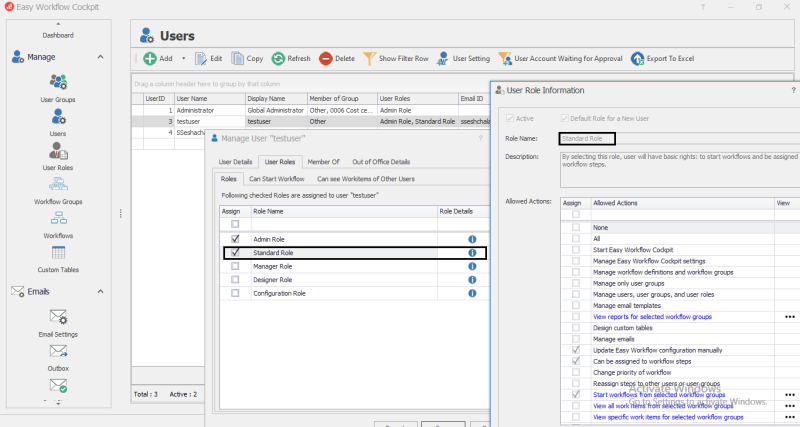Switch to the Member Of tab
The height and width of the screenshot is (427, 800).
tap(323, 161)
